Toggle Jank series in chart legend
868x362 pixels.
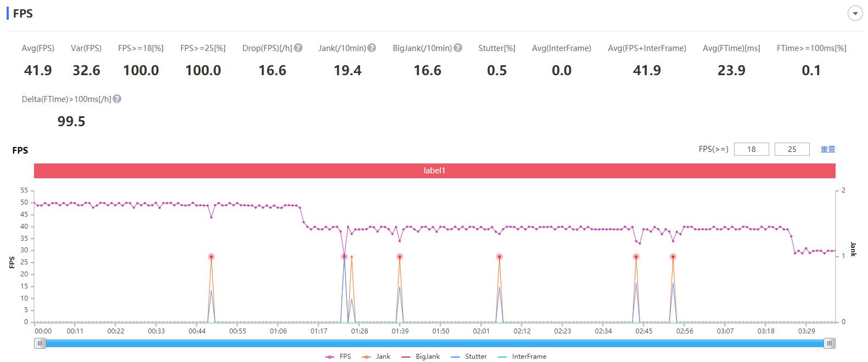click(x=377, y=357)
